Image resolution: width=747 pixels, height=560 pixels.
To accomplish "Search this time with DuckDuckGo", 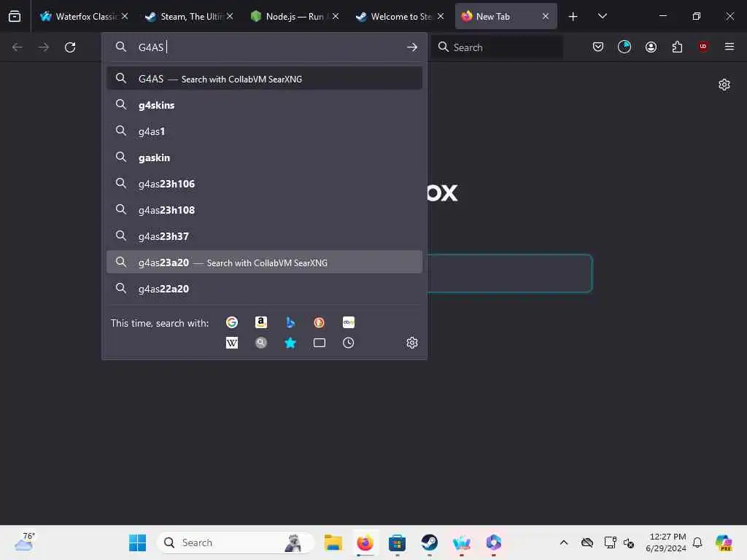I will pos(320,322).
